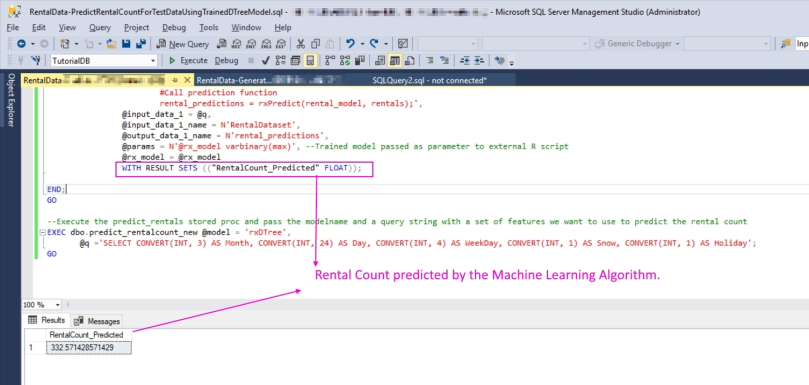
Task: Open an Analysis Services DAX Query
Action: (280, 44)
